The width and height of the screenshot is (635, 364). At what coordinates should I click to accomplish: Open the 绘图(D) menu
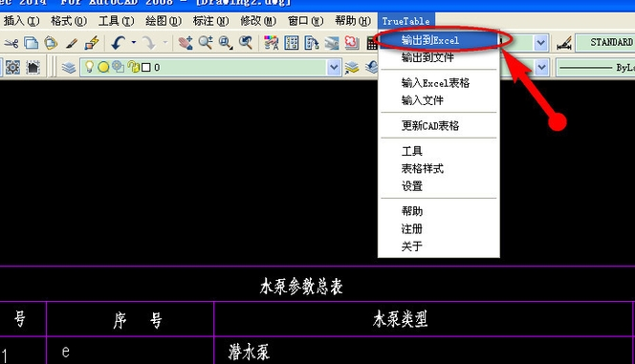(164, 21)
